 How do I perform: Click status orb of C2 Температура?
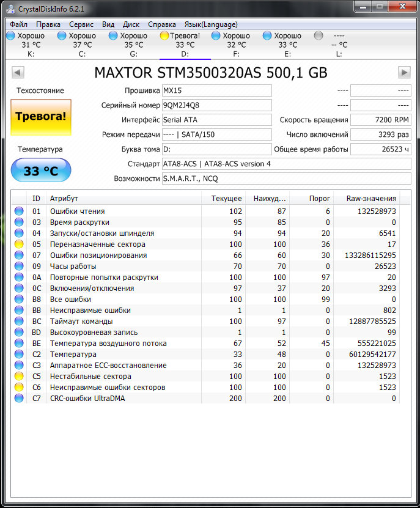(x=19, y=354)
